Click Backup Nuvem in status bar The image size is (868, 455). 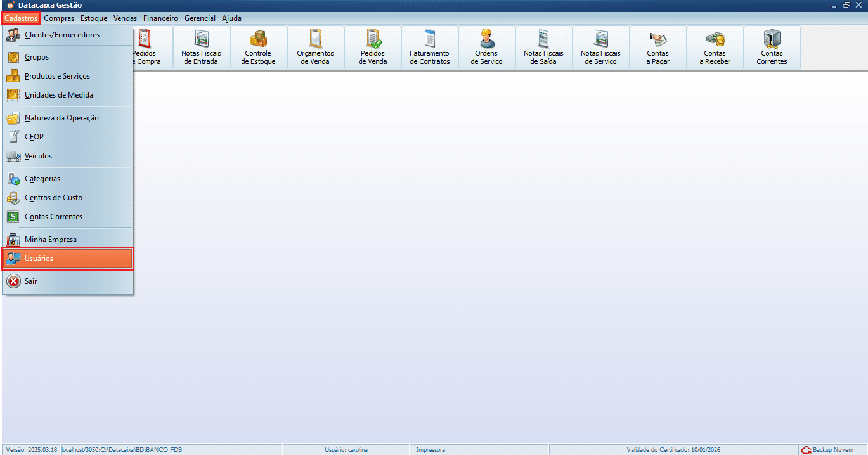pyautogui.click(x=828, y=450)
